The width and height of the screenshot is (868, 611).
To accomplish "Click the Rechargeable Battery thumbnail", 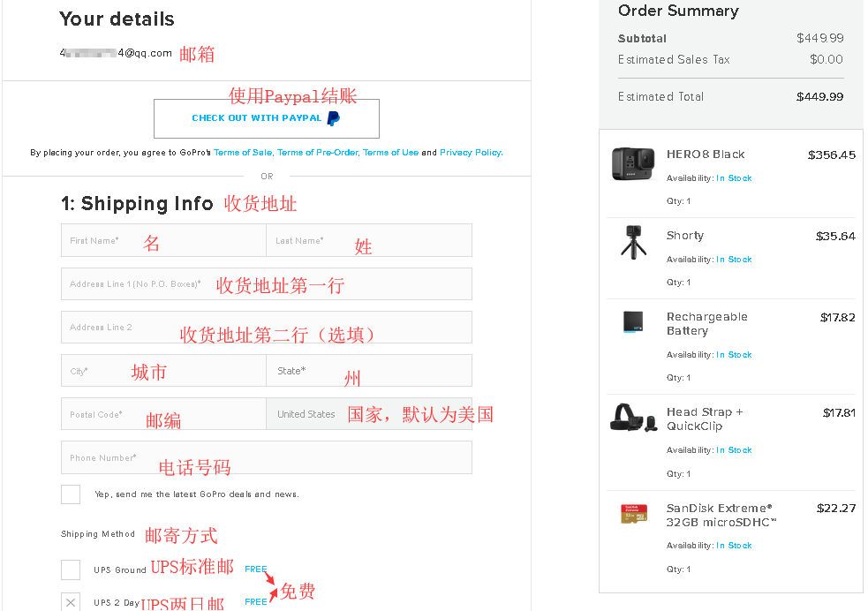I will pyautogui.click(x=633, y=321).
